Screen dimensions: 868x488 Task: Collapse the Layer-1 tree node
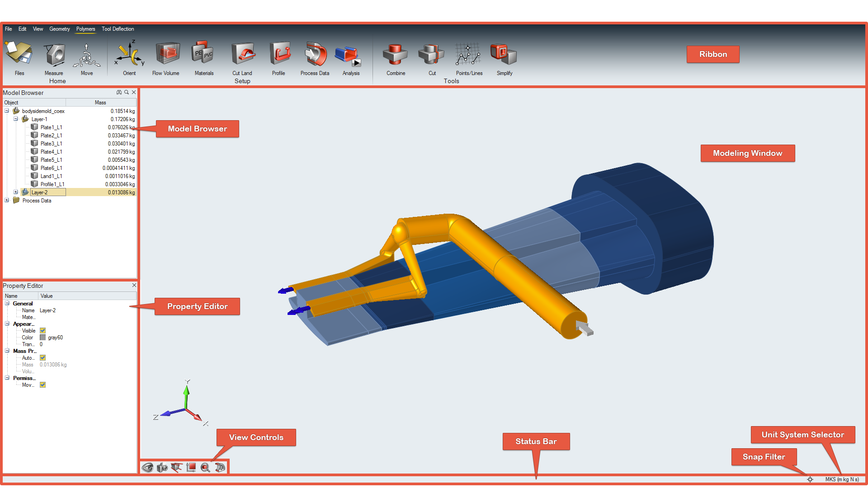(16, 119)
